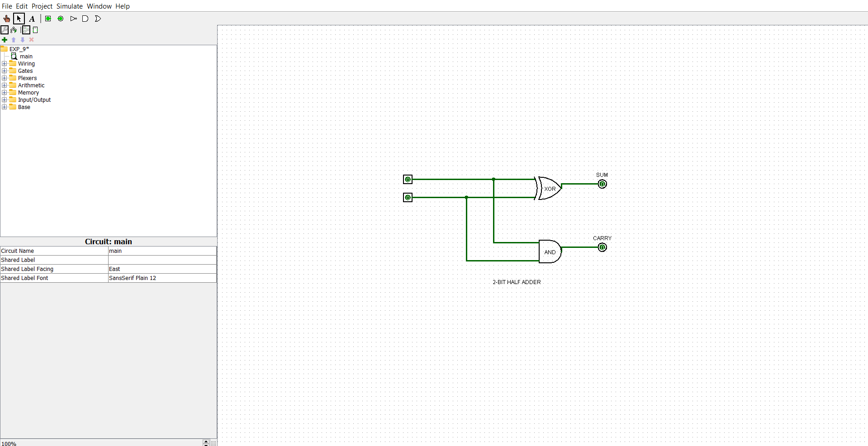Edit the Shared Label field
The height and width of the screenshot is (446, 868).
161,260
